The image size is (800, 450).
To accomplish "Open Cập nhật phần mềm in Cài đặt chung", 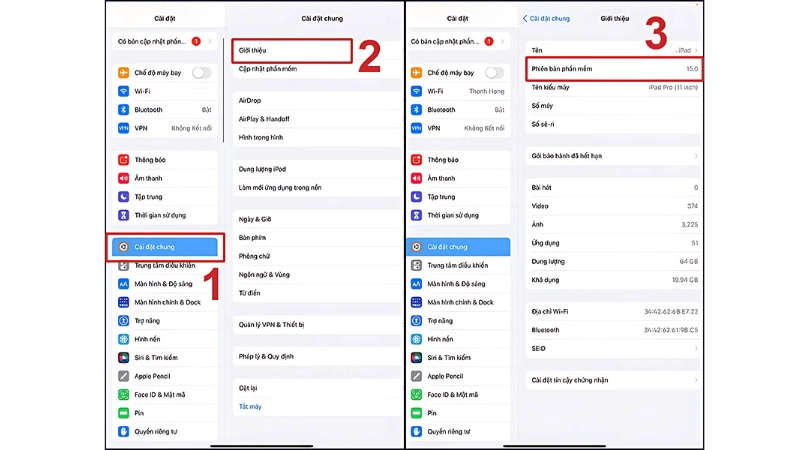I will (x=316, y=69).
